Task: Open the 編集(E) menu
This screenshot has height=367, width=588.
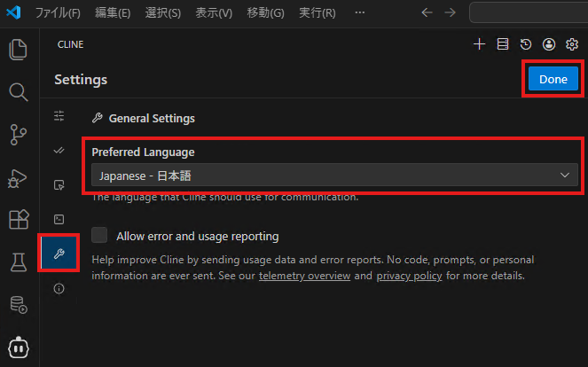Action: coord(113,12)
